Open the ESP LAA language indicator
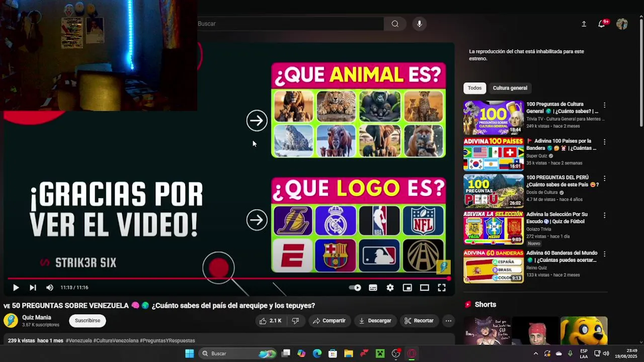Screen dimensions: 644x362 pos(584,353)
